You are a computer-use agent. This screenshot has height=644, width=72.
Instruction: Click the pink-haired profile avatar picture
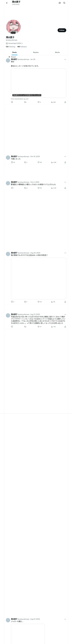[13, 27]
